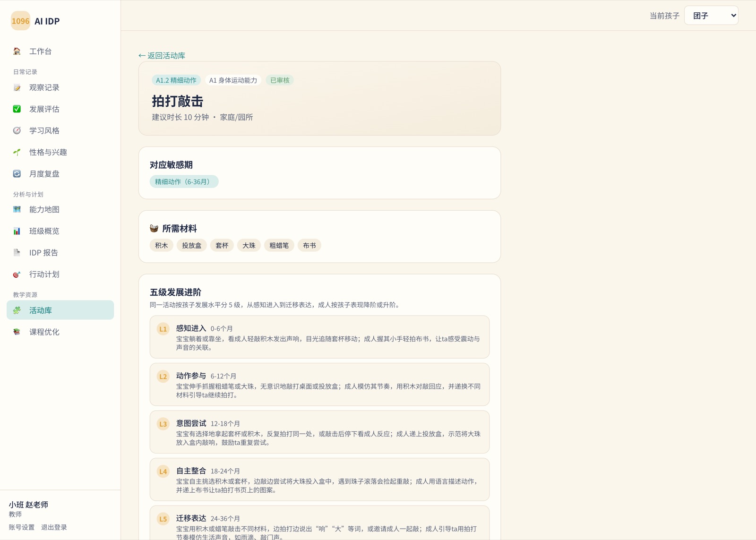Click the books icon beside 课程优化
The height and width of the screenshot is (540, 756).
17,332
